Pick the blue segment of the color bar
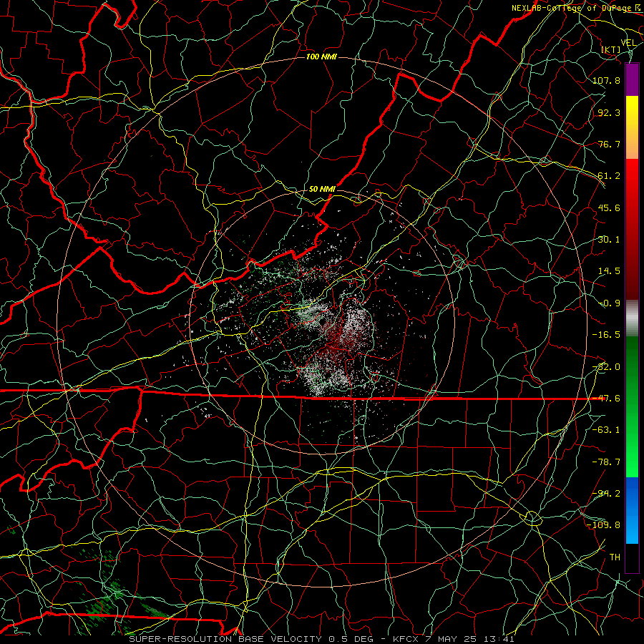 [x=632, y=510]
